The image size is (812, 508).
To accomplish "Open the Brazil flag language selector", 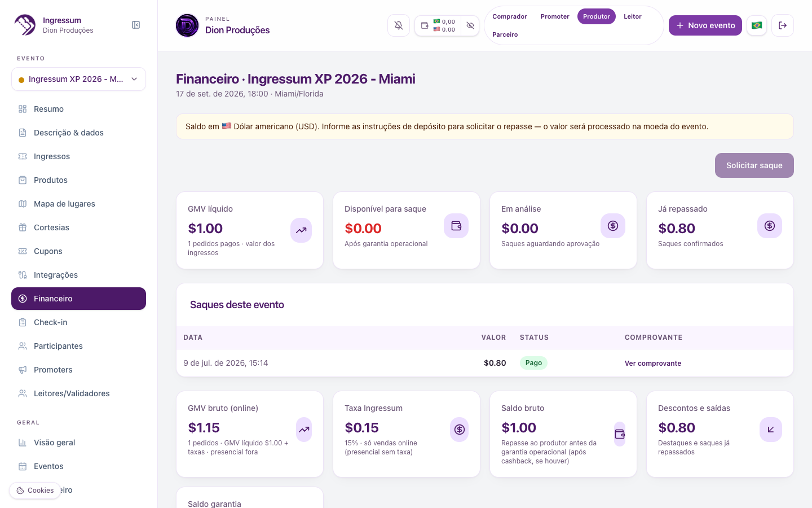I will point(757,25).
